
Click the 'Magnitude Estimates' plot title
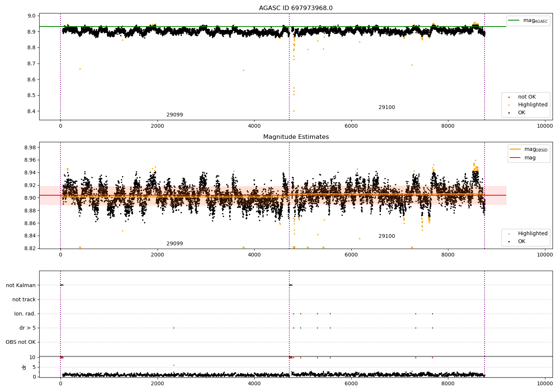click(296, 137)
